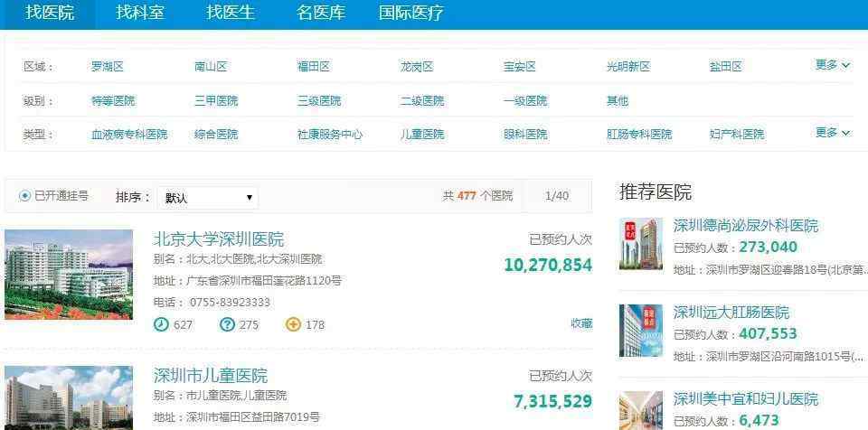The height and width of the screenshot is (430, 868).
Task: Filter by 南山区 region
Action: pos(211,67)
